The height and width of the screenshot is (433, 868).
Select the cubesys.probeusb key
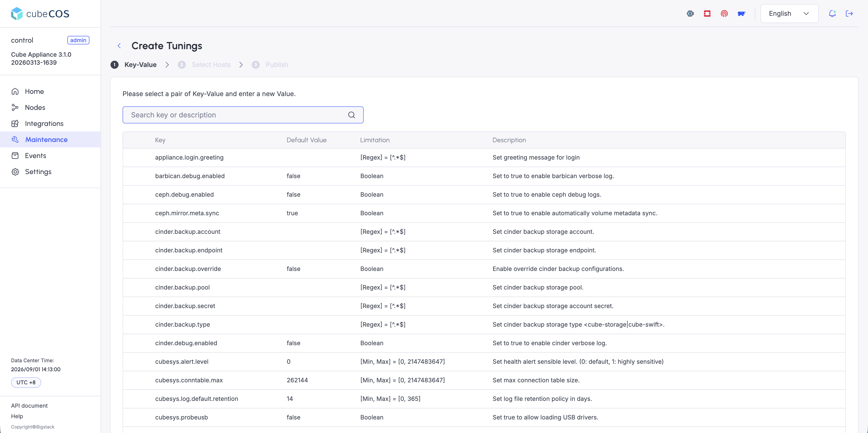click(x=181, y=417)
